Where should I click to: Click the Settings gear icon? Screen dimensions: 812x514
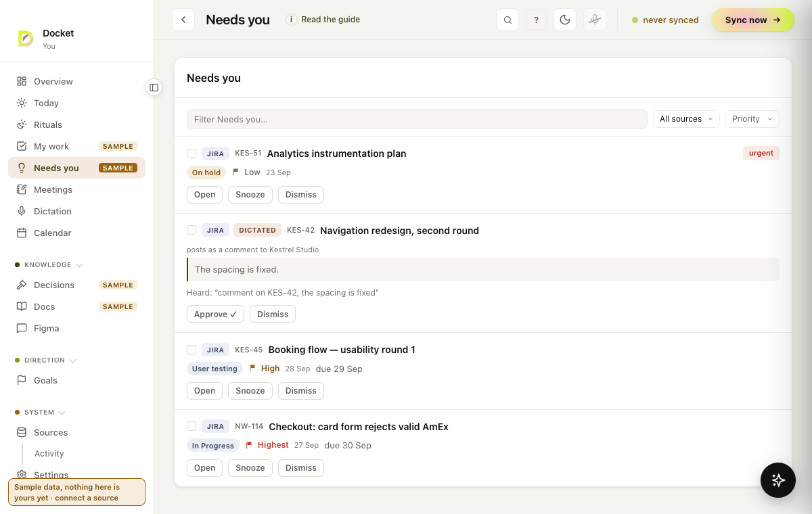point(22,475)
